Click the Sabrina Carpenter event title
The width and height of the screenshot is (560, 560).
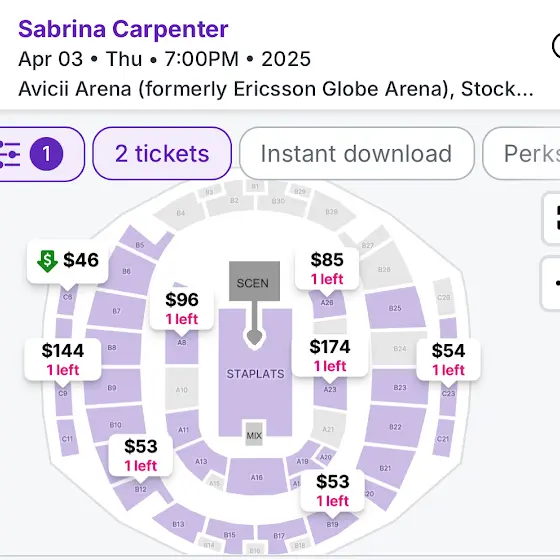(123, 29)
